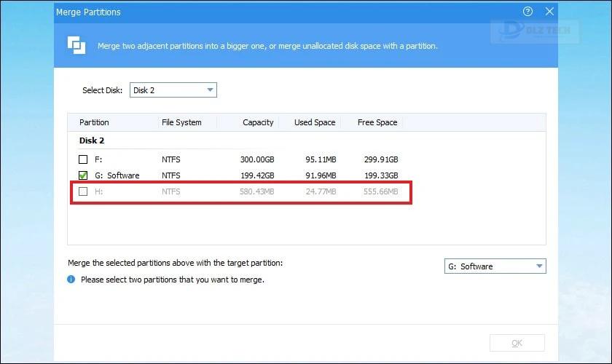This screenshot has width=612, height=364.
Task: Click the 'Merge the selected partitions above' label
Action: point(176,263)
